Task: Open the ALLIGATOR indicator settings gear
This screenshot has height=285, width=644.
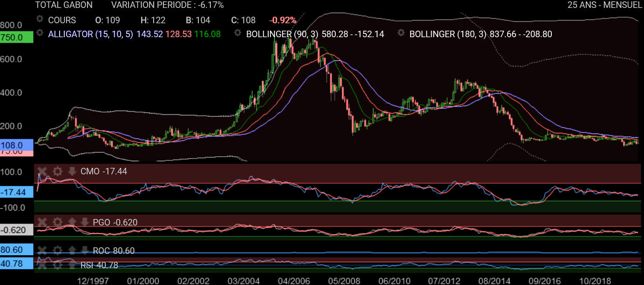Action: tap(40, 33)
